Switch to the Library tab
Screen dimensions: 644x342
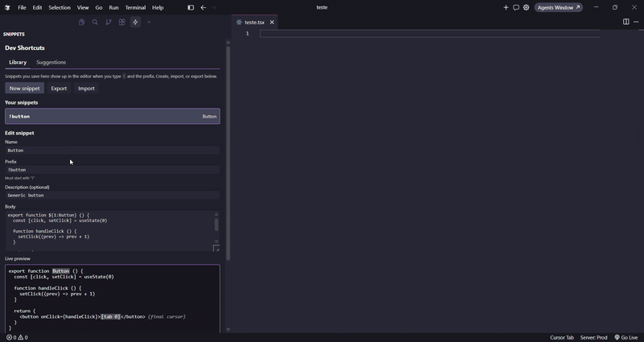(18, 63)
